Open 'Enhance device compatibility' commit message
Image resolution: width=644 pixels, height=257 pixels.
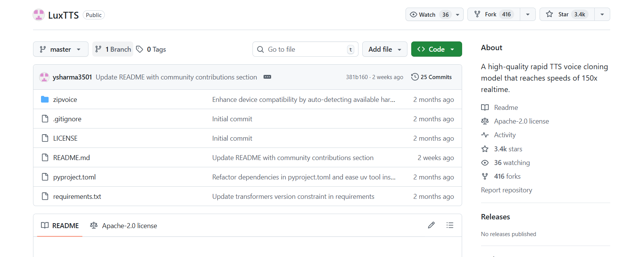[x=304, y=100]
